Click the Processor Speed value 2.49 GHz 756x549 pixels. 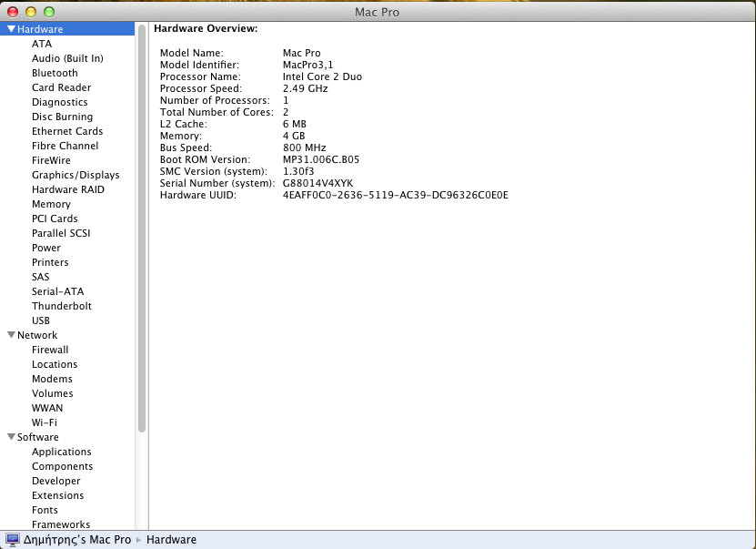pyautogui.click(x=305, y=88)
